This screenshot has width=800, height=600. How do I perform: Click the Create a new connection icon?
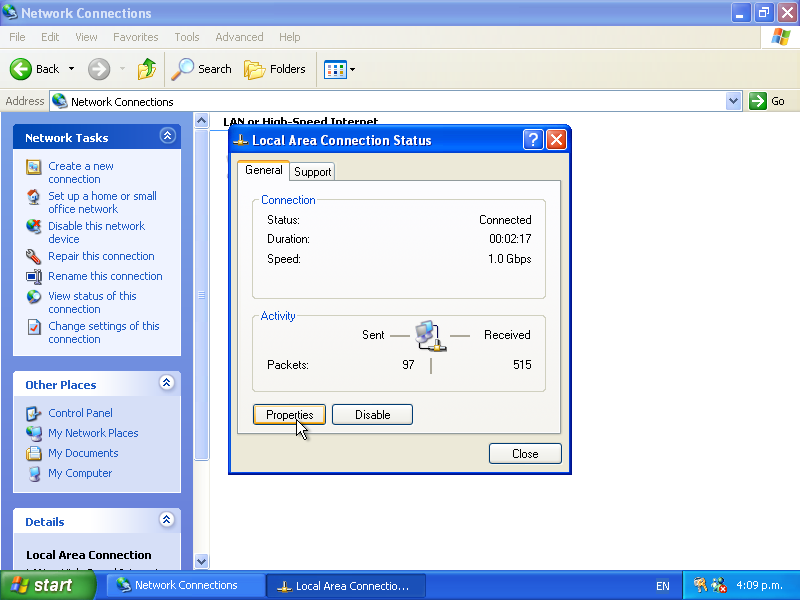(x=34, y=167)
